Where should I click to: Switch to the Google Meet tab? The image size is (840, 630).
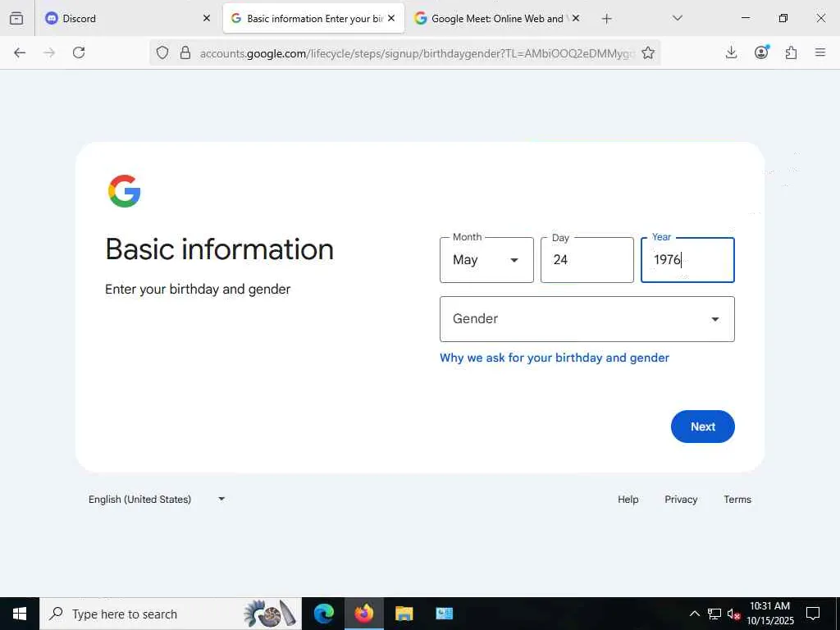(498, 18)
